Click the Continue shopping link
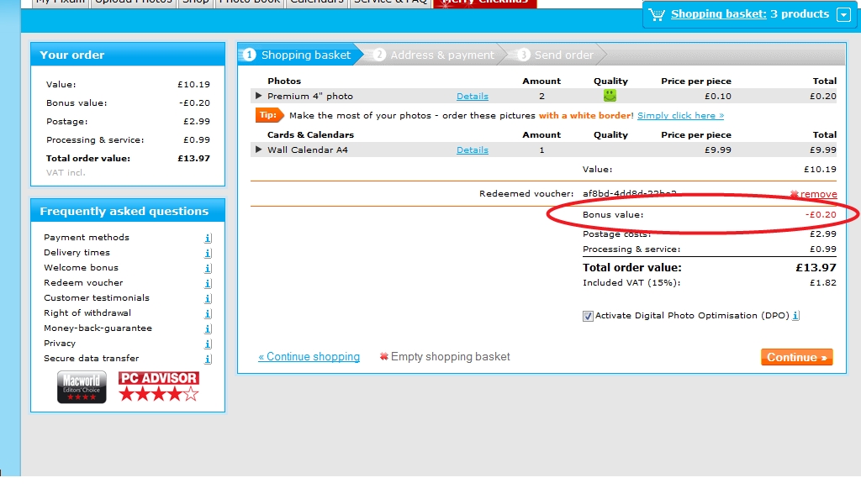 (309, 357)
